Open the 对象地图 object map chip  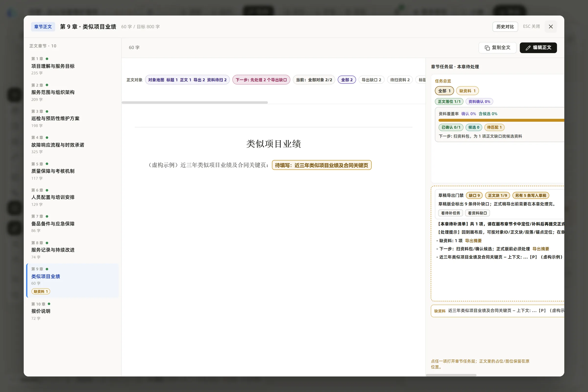tap(187, 80)
